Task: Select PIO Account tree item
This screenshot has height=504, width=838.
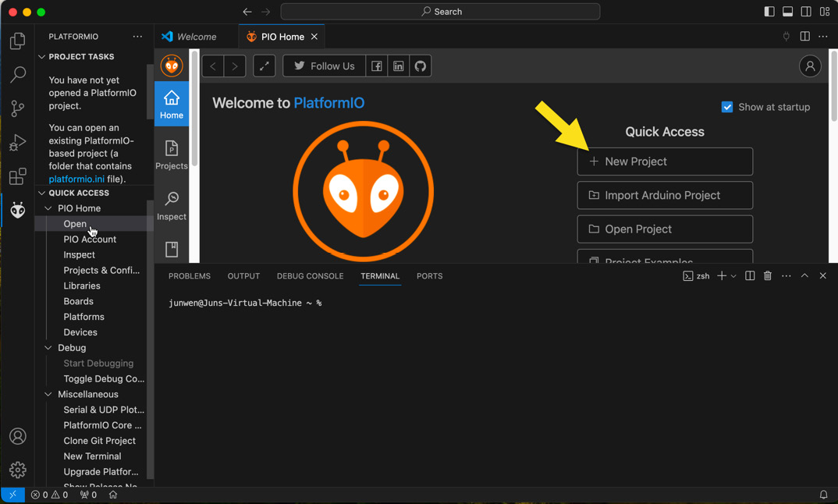Action: (x=90, y=240)
